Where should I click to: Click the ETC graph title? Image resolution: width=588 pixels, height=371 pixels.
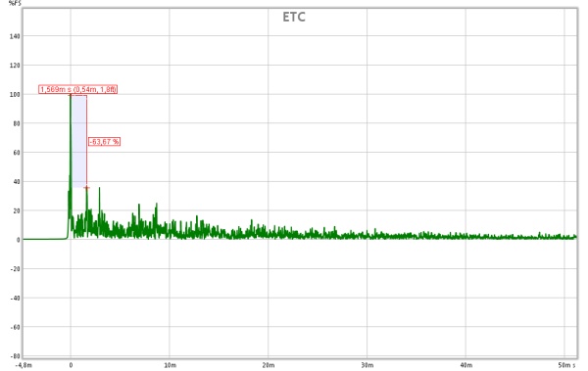(x=294, y=17)
